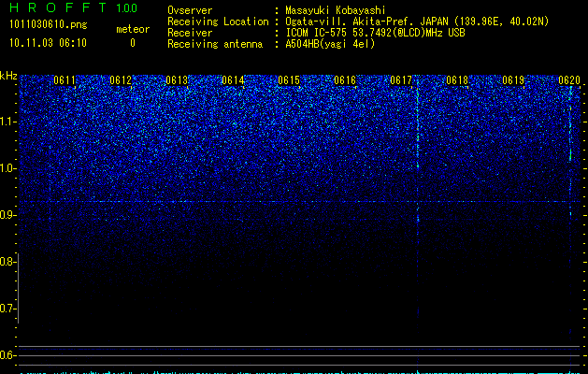This screenshot has width=588, height=374.
Task: Select the 0615 time marker
Action: pyautogui.click(x=289, y=80)
